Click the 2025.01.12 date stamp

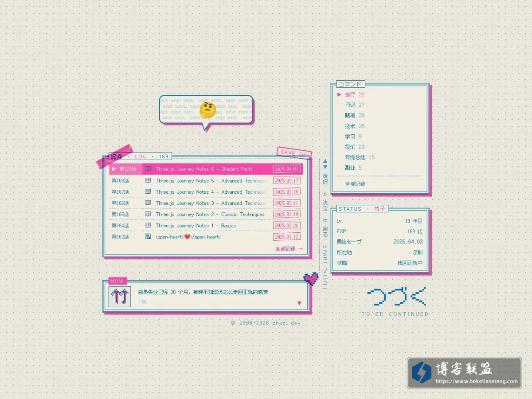pyautogui.click(x=286, y=237)
